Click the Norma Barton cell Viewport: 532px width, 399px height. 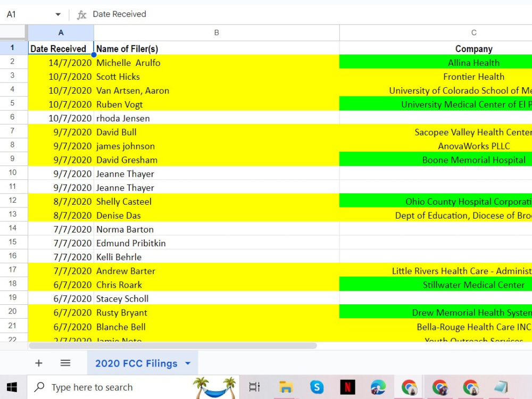point(217,229)
